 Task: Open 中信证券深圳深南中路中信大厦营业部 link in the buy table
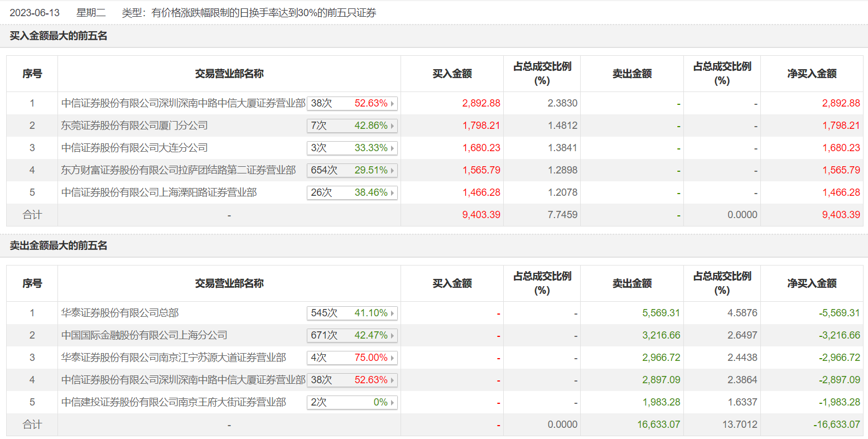tap(183, 103)
